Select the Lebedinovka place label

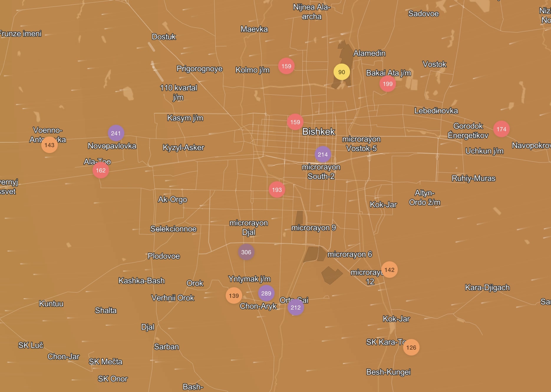click(436, 111)
